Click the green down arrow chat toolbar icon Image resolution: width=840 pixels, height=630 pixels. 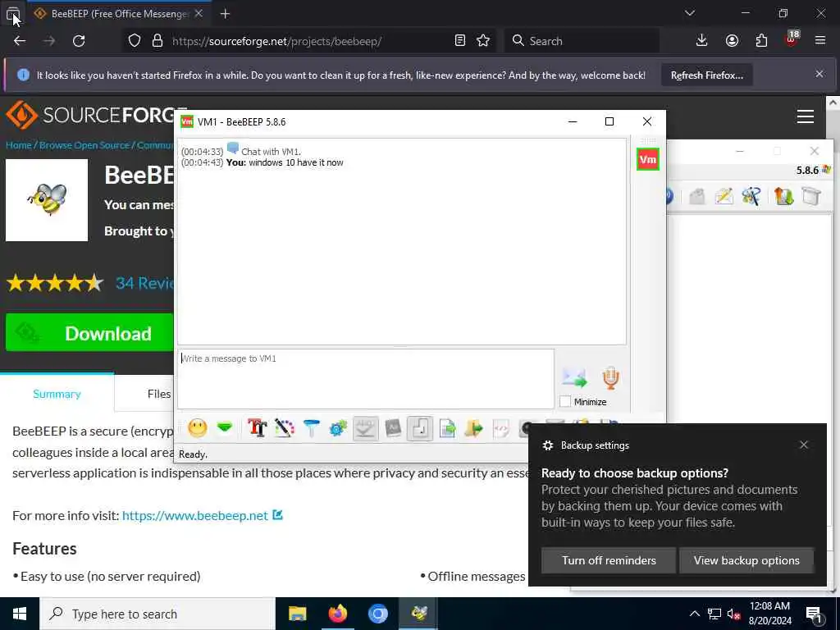click(225, 427)
